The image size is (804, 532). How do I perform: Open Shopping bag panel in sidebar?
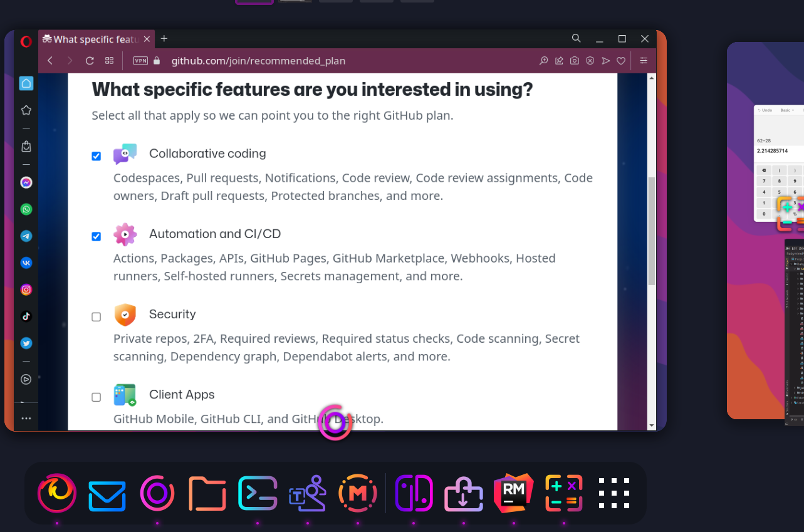(26, 146)
